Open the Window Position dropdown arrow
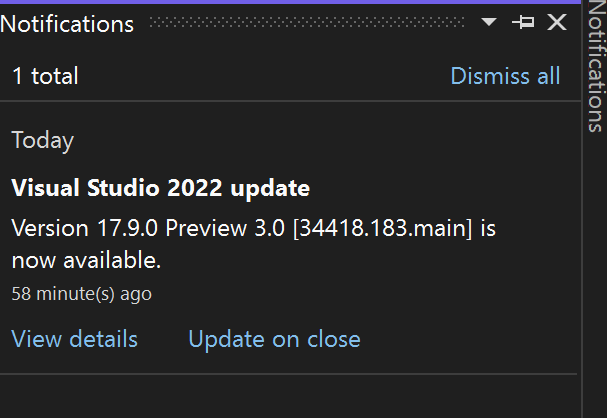Image resolution: width=607 pixels, height=418 pixels. [489, 22]
